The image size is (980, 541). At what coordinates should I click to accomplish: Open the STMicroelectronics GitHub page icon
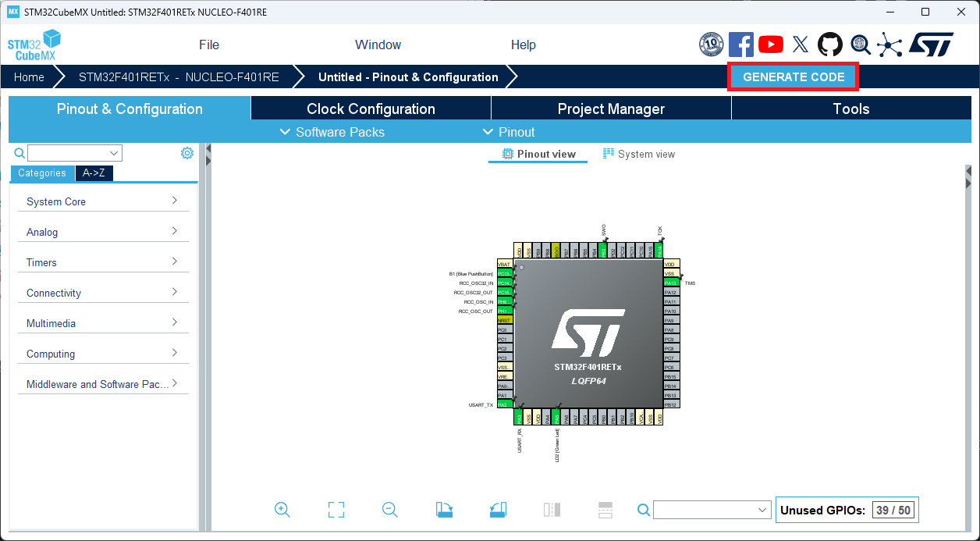[x=830, y=44]
